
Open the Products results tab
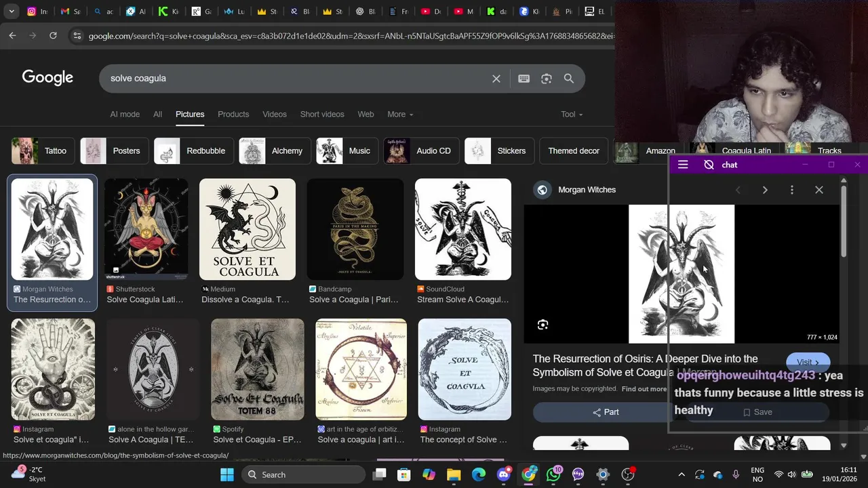click(233, 114)
